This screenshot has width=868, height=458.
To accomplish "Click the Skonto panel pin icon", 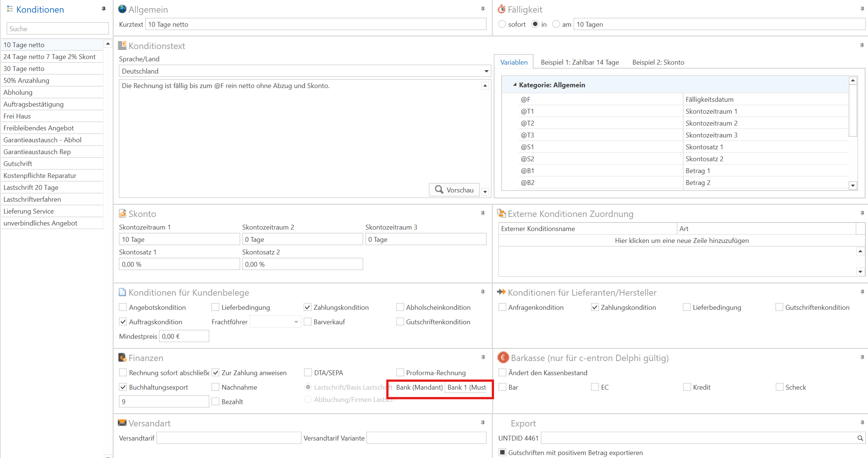I will point(483,213).
